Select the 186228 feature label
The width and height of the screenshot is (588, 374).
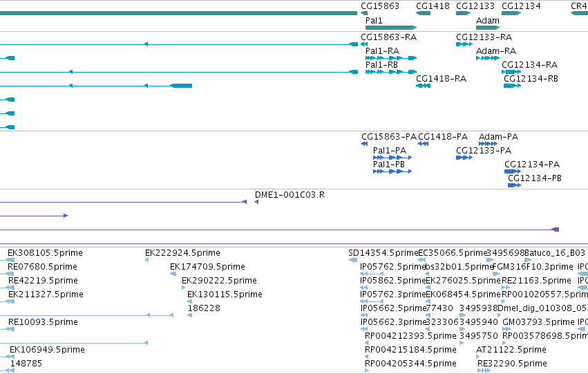coord(204,308)
